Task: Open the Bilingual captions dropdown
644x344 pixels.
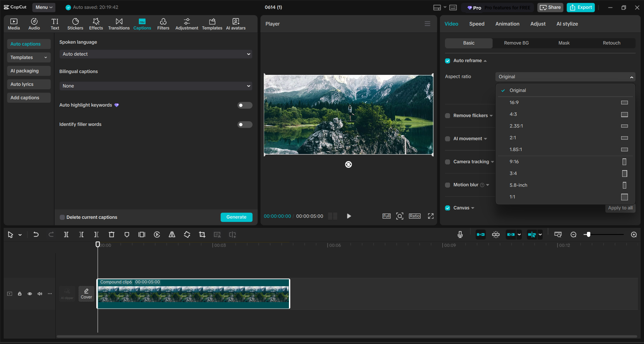Action: pos(155,86)
